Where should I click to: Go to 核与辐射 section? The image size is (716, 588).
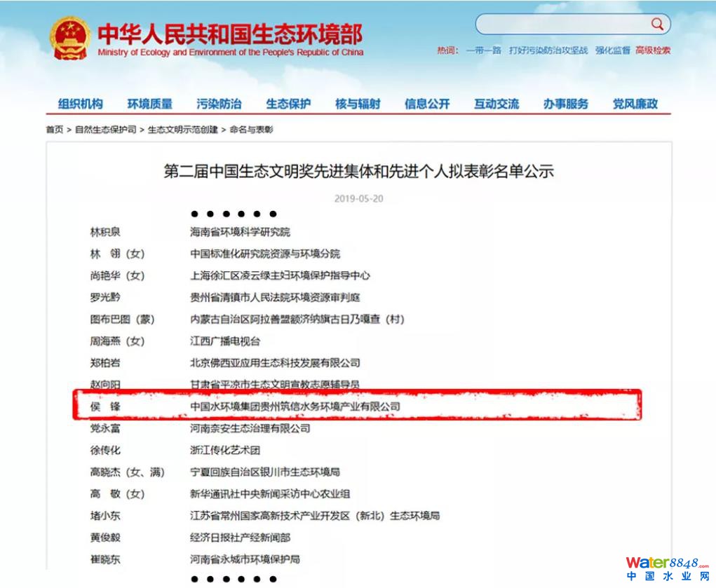click(358, 104)
